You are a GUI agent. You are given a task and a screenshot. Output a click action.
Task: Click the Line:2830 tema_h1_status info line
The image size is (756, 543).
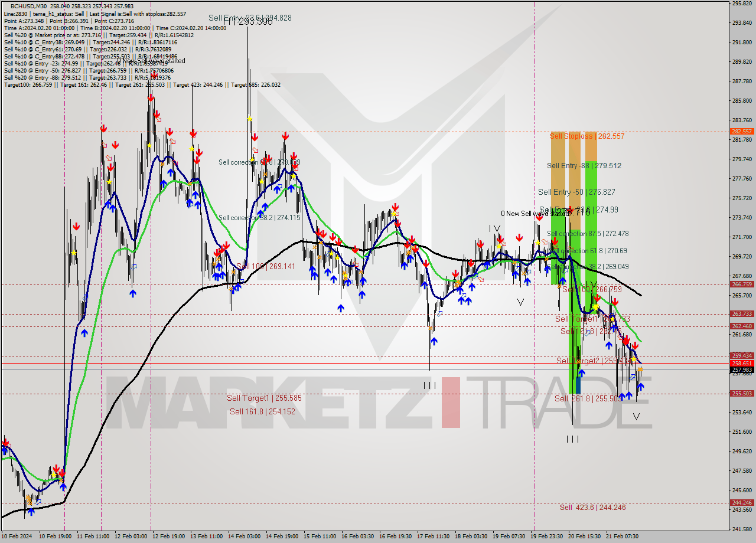coord(95,14)
